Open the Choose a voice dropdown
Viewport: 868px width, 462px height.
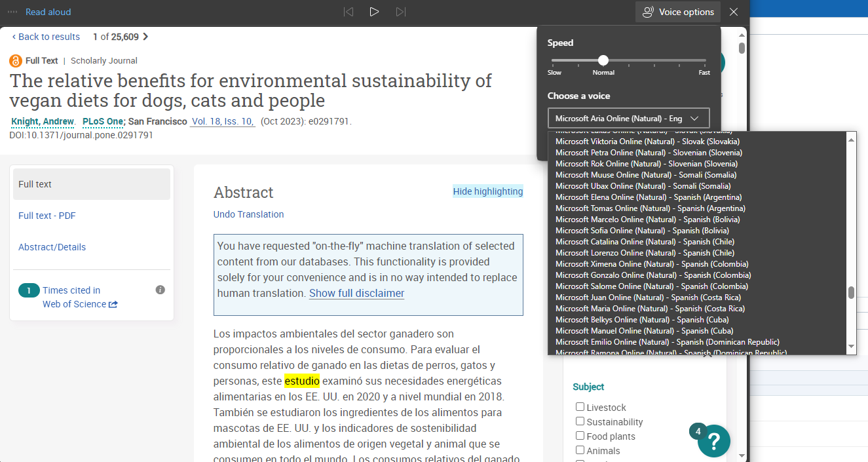click(628, 118)
